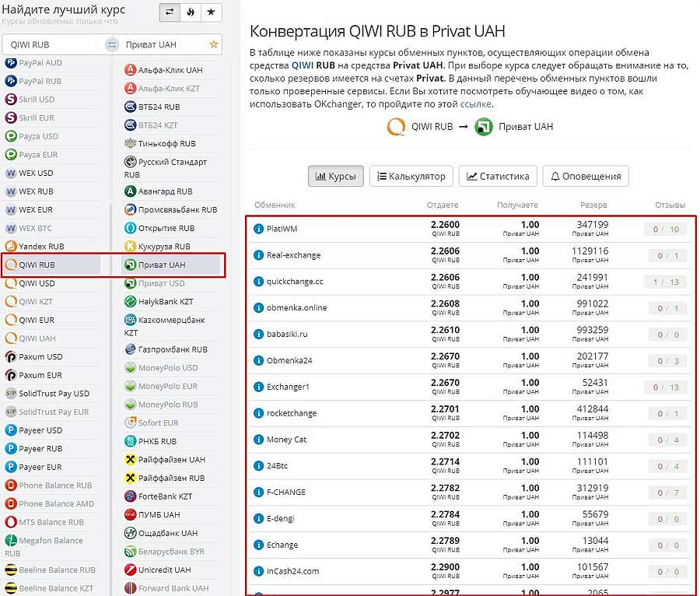Click the QIWI RUB search field
700x596 pixels.
coord(54,44)
